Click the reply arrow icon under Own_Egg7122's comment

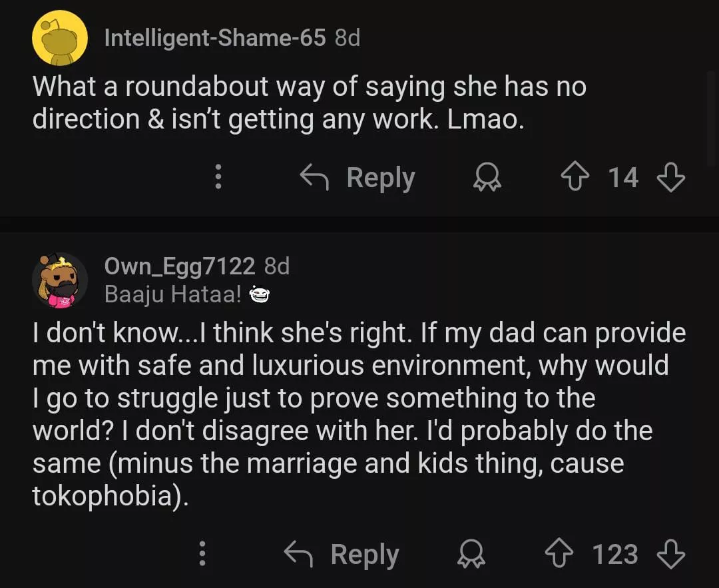point(300,554)
